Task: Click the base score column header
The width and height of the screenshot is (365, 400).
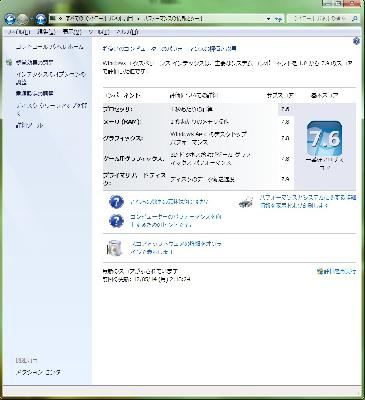Action: pyautogui.click(x=324, y=96)
